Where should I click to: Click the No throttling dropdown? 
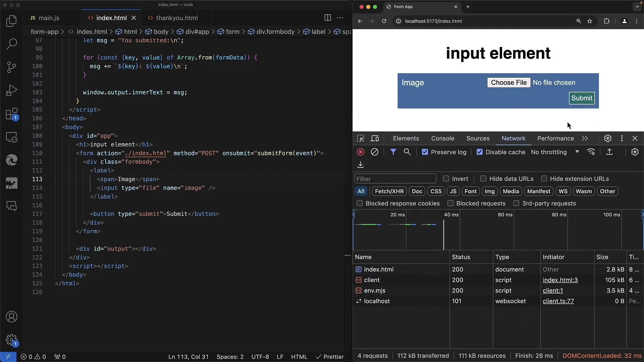[x=555, y=152]
